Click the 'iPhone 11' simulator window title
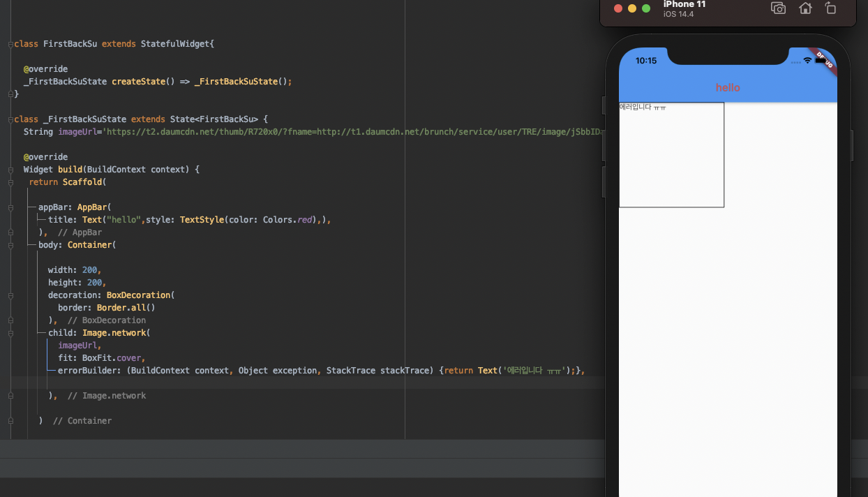Image resolution: width=868 pixels, height=497 pixels. tap(684, 4)
